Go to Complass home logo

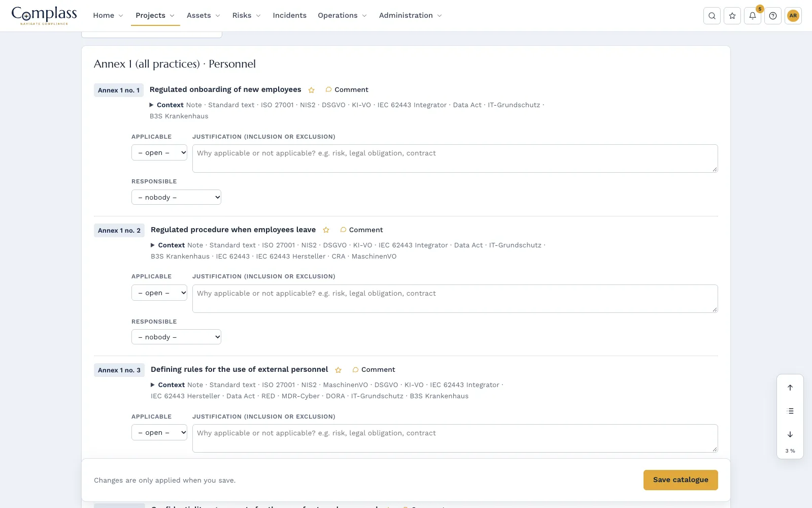coord(44,16)
